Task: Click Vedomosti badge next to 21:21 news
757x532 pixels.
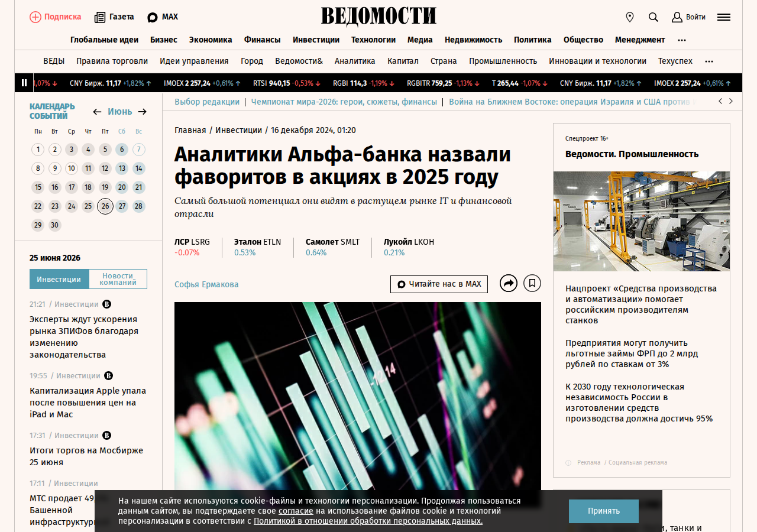Action: [x=107, y=304]
